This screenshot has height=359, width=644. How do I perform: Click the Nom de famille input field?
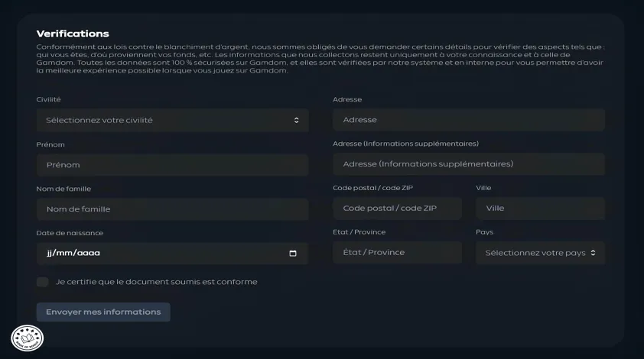click(x=173, y=209)
